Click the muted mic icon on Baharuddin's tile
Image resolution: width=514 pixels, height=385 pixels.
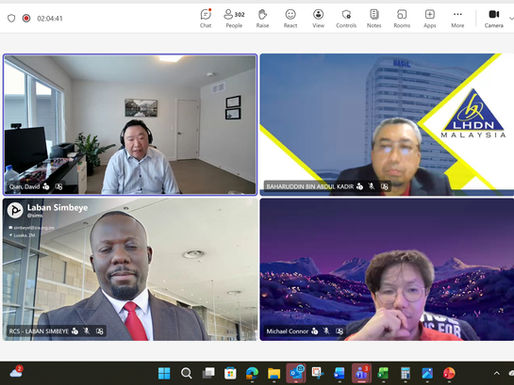(x=371, y=186)
